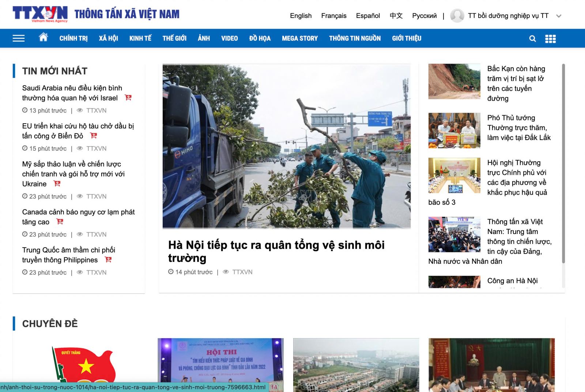
Task: Switch language to English
Action: click(x=301, y=16)
